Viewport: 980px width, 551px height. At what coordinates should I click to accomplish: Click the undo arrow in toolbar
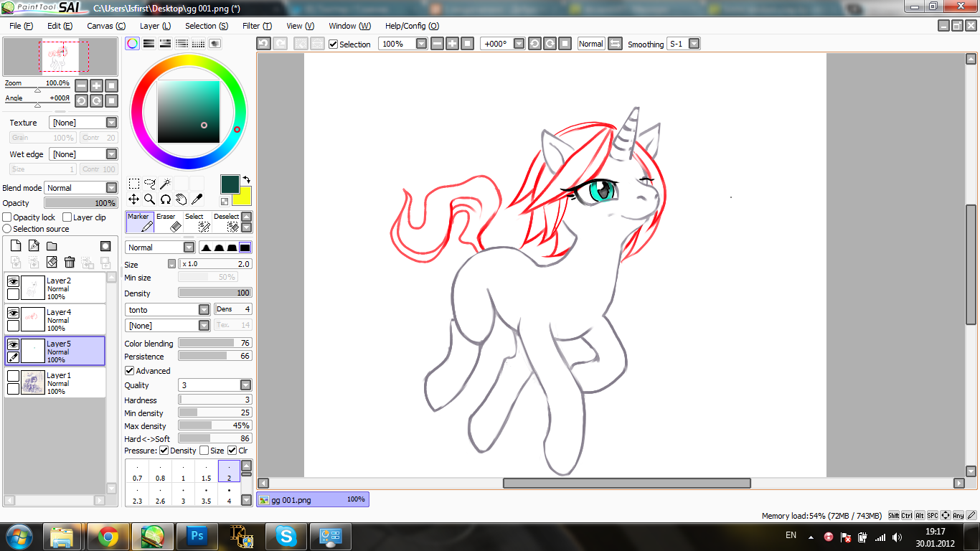click(263, 44)
